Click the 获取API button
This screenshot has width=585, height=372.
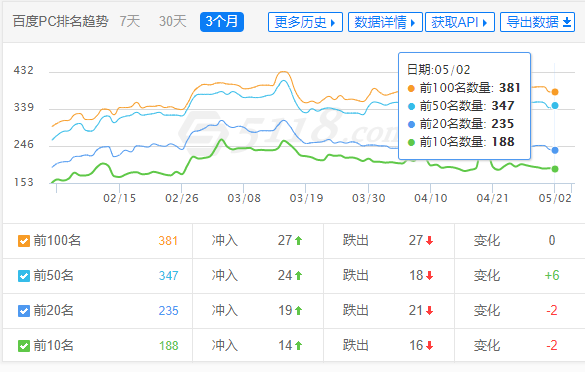click(460, 22)
